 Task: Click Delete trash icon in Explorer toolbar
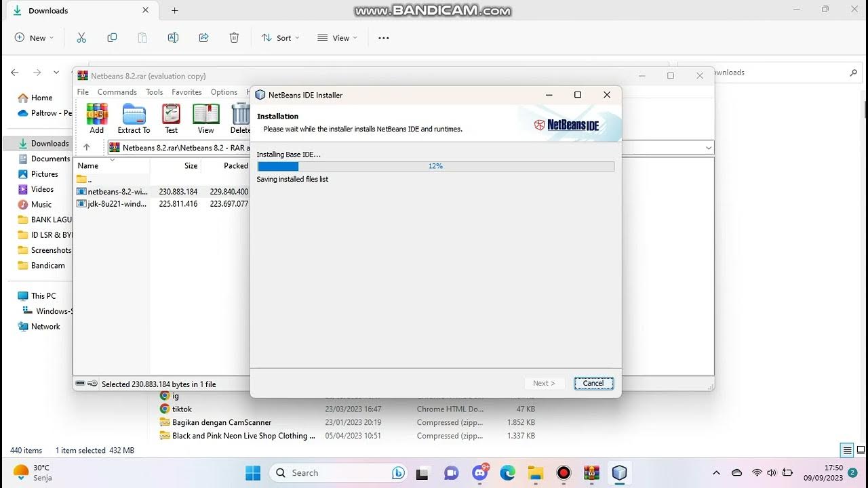click(234, 38)
